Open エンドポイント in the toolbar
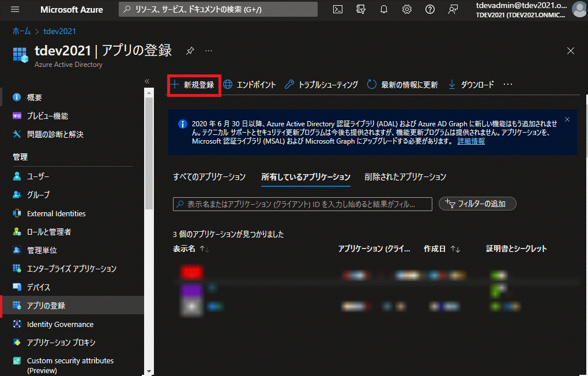Image resolution: width=588 pixels, height=376 pixels. pyautogui.click(x=250, y=85)
